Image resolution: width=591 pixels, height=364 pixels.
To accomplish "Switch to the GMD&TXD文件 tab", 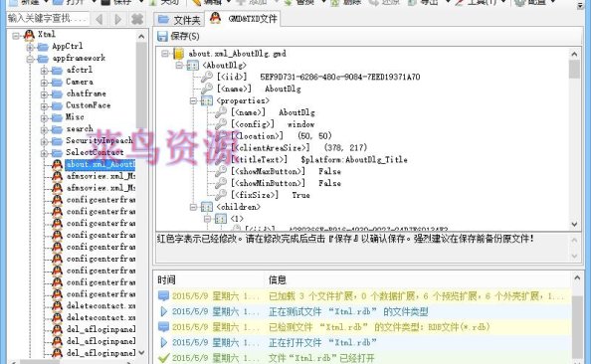I will pos(244,19).
